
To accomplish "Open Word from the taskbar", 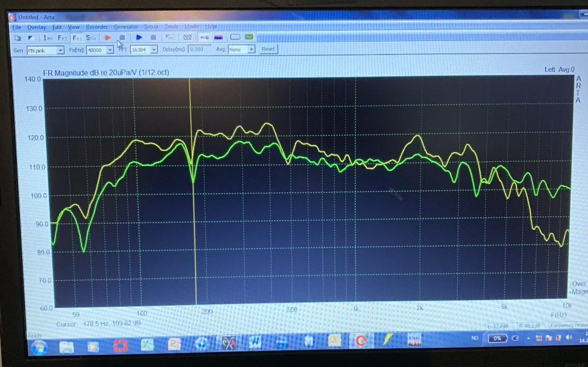I will click(x=255, y=342).
